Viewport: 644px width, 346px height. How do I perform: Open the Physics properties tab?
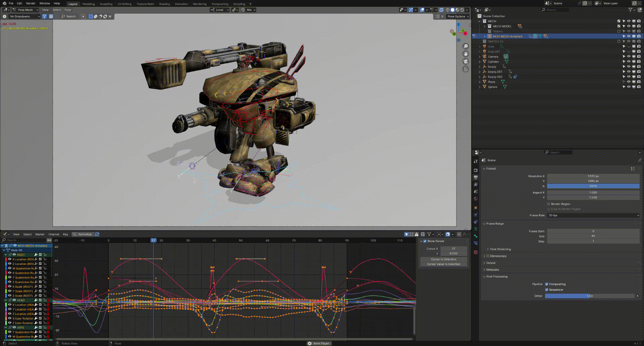(476, 215)
